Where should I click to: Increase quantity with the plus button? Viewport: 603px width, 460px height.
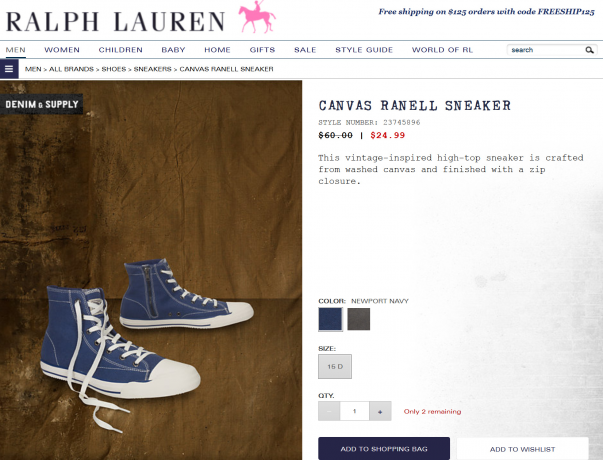[x=380, y=411]
